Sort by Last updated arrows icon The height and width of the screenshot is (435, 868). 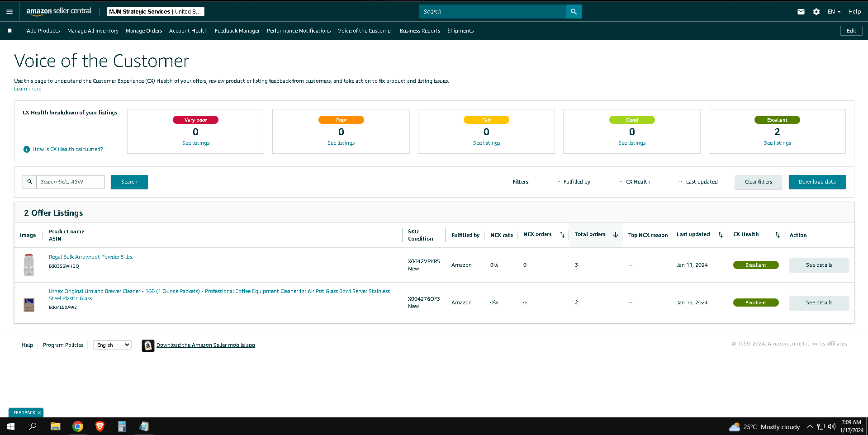(x=721, y=235)
